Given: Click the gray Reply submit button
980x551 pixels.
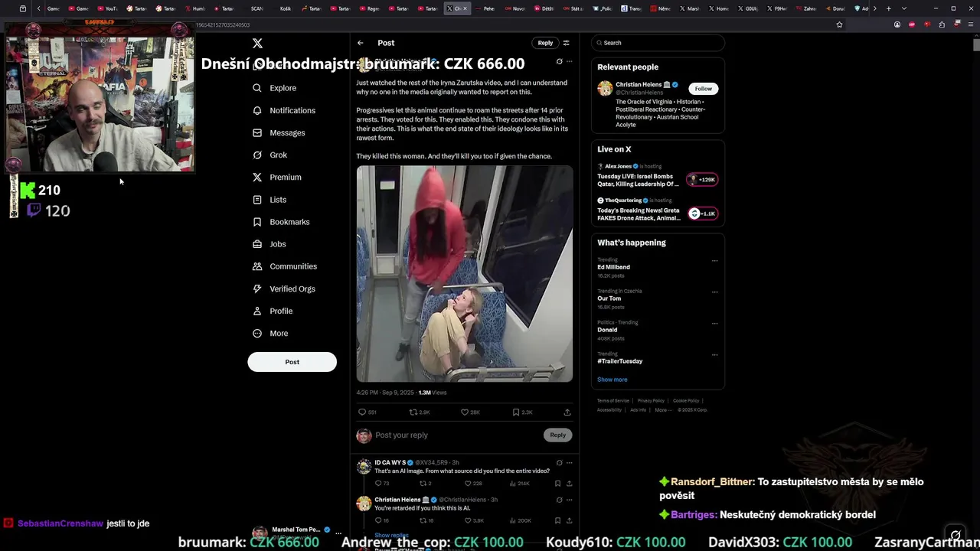Looking at the screenshot, I should [x=557, y=435].
